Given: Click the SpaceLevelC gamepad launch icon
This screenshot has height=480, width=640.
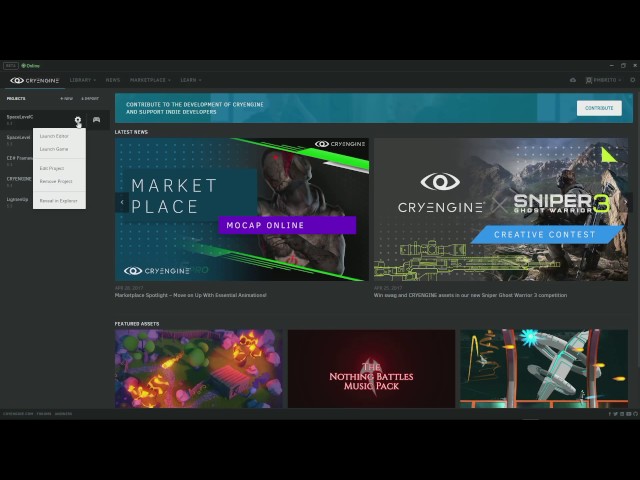Looking at the screenshot, I should click(x=96, y=120).
